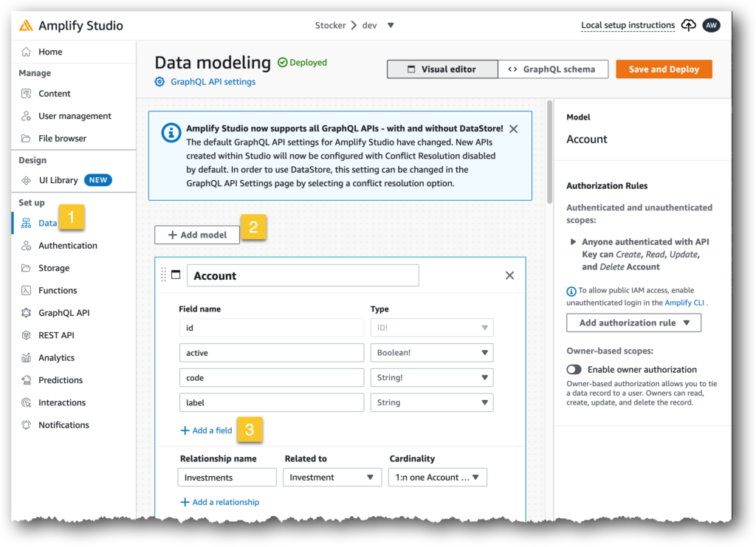The height and width of the screenshot is (547, 756).
Task: Click the Save and Deploy button
Action: tap(664, 69)
